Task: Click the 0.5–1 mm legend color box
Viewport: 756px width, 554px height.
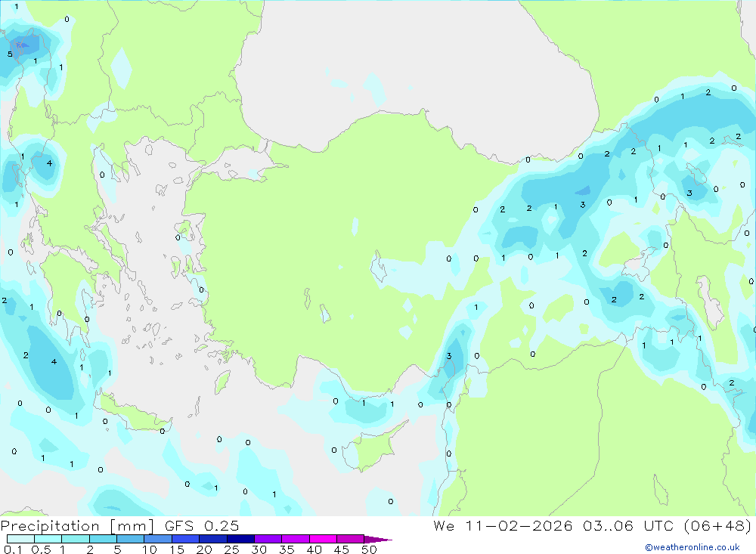Action: (48, 539)
